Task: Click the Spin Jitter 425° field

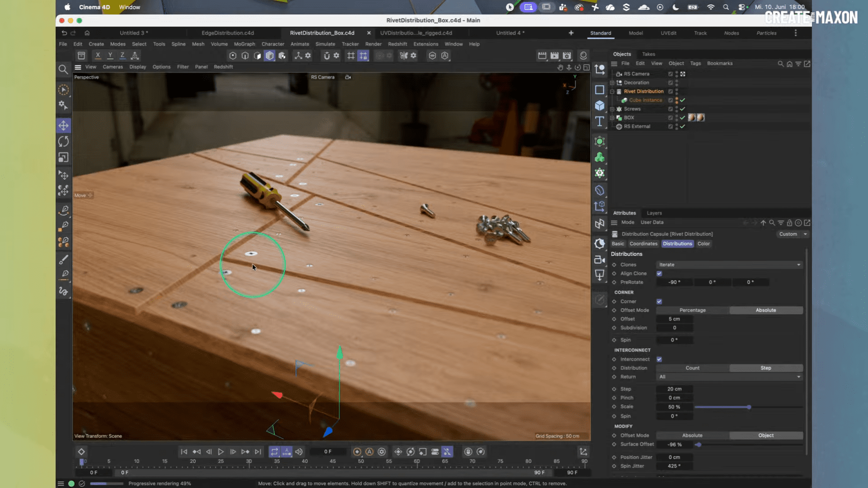Action: [x=675, y=466]
